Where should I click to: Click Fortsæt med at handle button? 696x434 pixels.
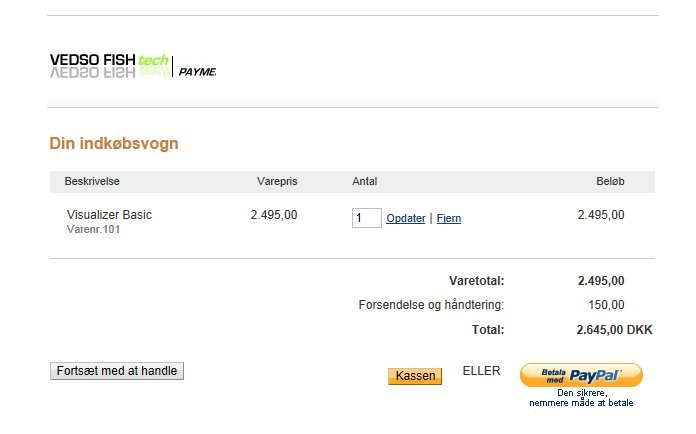pyautogui.click(x=117, y=371)
